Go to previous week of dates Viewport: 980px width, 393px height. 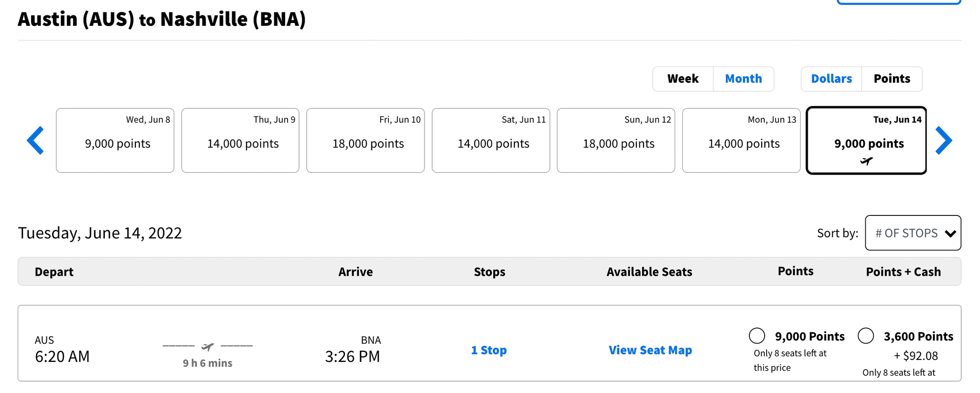(x=35, y=141)
